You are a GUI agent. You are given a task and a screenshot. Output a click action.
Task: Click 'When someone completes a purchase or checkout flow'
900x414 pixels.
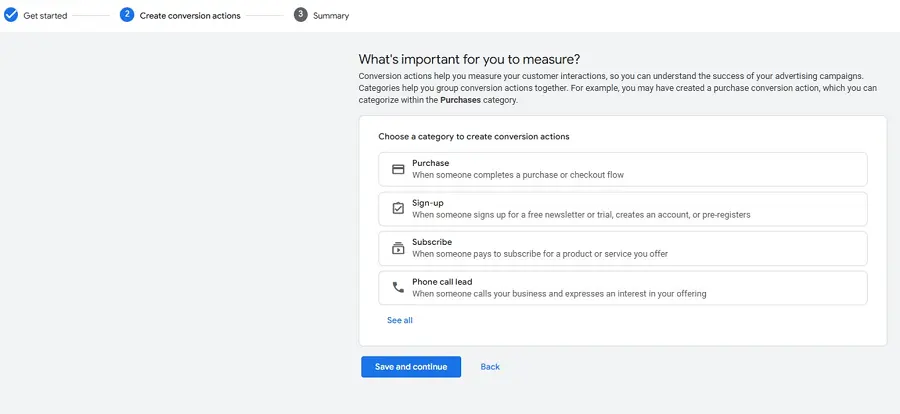pos(518,175)
